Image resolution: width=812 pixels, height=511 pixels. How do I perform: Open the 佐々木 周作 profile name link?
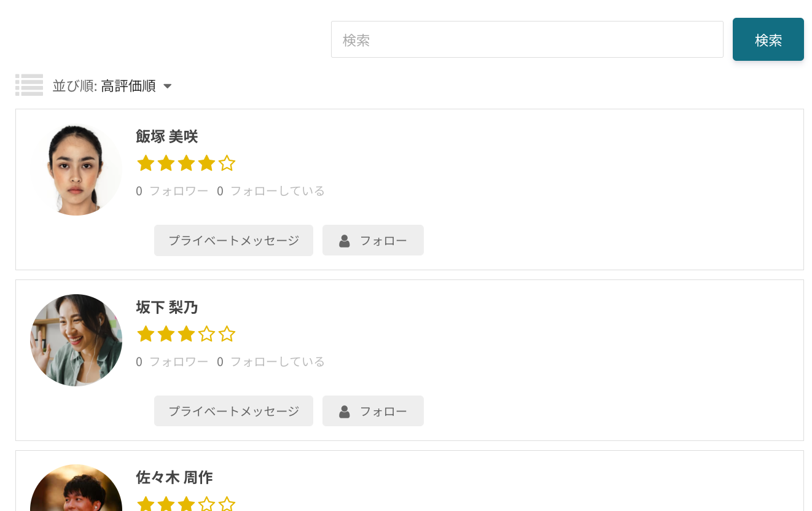click(x=174, y=477)
